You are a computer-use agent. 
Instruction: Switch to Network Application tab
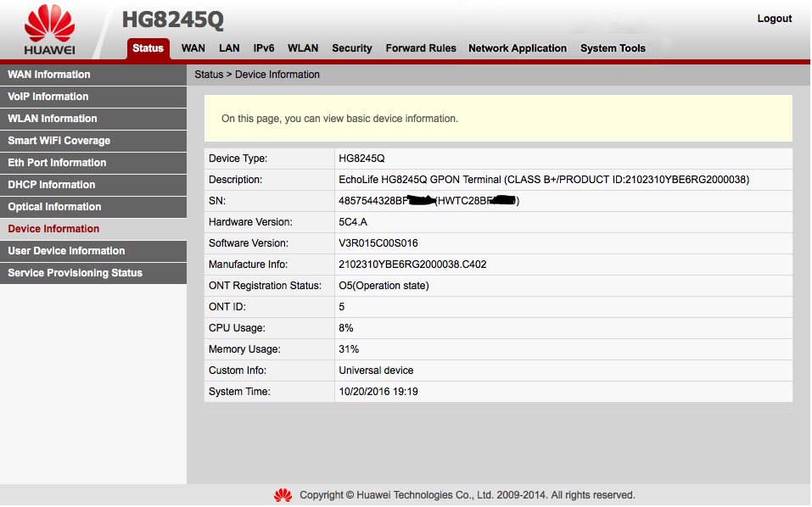pyautogui.click(x=518, y=48)
